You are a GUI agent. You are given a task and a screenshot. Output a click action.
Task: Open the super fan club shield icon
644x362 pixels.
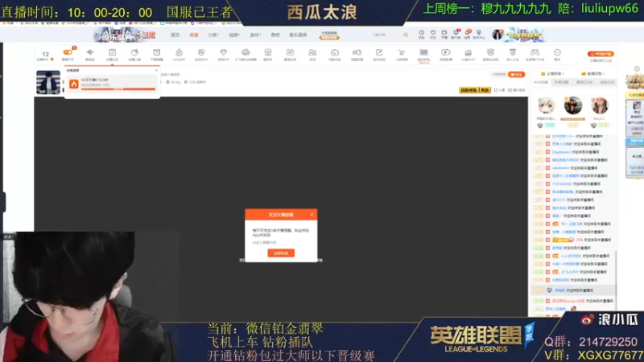point(490,54)
